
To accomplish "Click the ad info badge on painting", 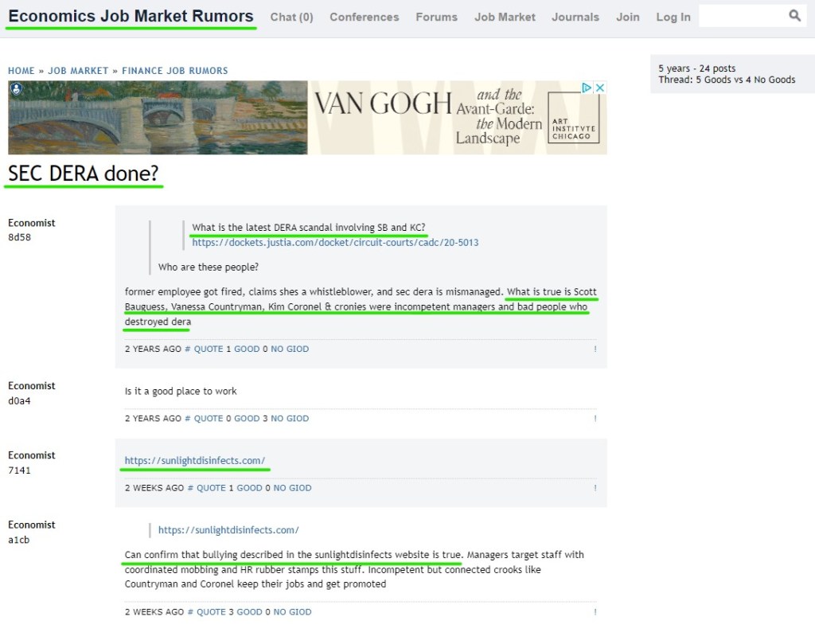I will point(16,89).
